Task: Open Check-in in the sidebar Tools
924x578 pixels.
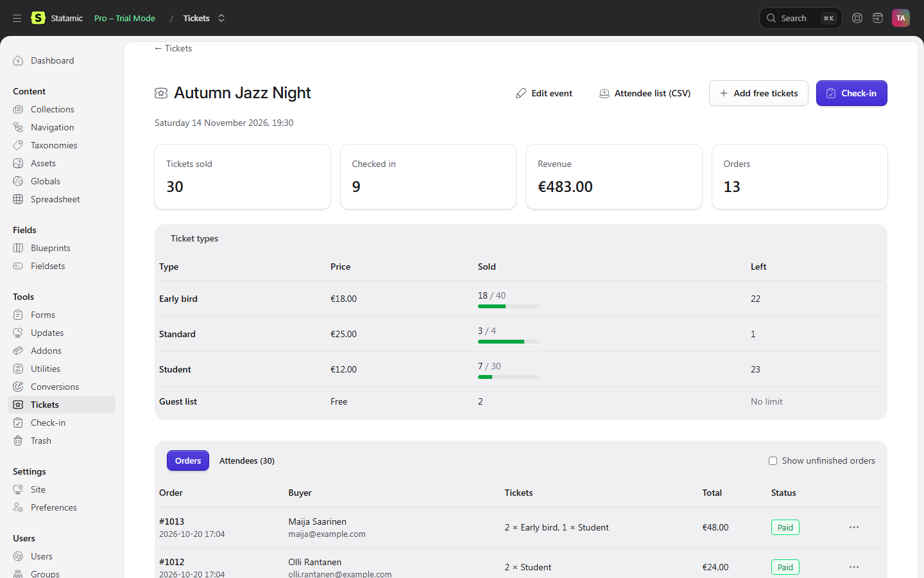Action: tap(62, 423)
